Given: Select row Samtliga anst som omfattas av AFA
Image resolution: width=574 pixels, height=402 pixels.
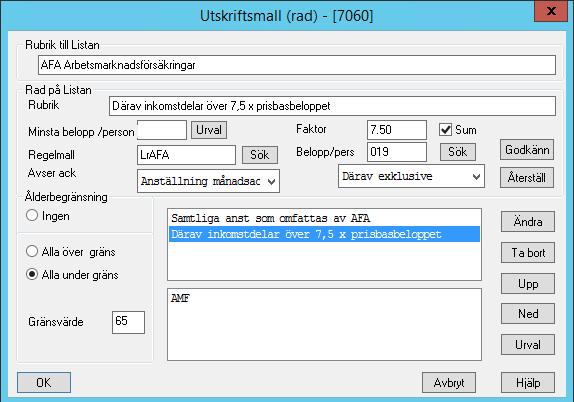Looking at the screenshot, I should (324, 218).
